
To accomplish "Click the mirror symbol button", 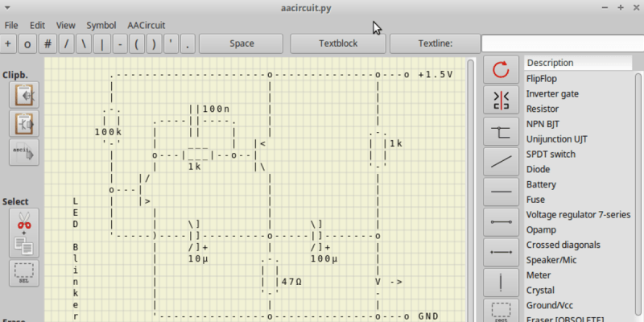I will 501,100.
